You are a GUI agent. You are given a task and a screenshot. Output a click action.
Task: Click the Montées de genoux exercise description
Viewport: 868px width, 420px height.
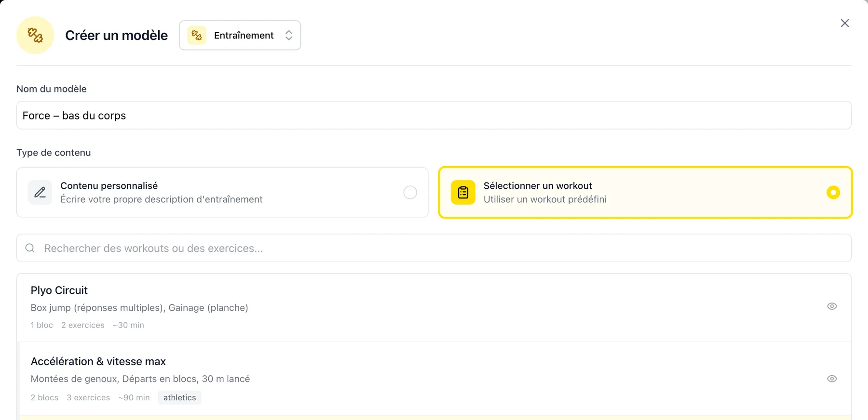(140, 379)
